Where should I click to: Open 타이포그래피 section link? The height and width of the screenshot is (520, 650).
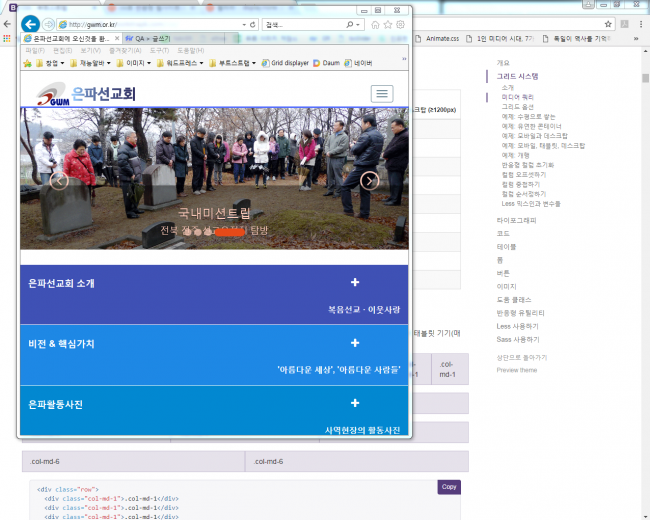(x=516, y=220)
